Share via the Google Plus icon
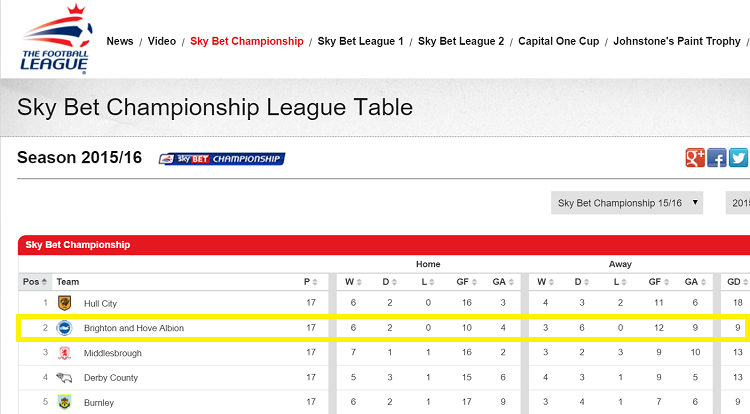This screenshot has height=414, width=750. click(695, 158)
